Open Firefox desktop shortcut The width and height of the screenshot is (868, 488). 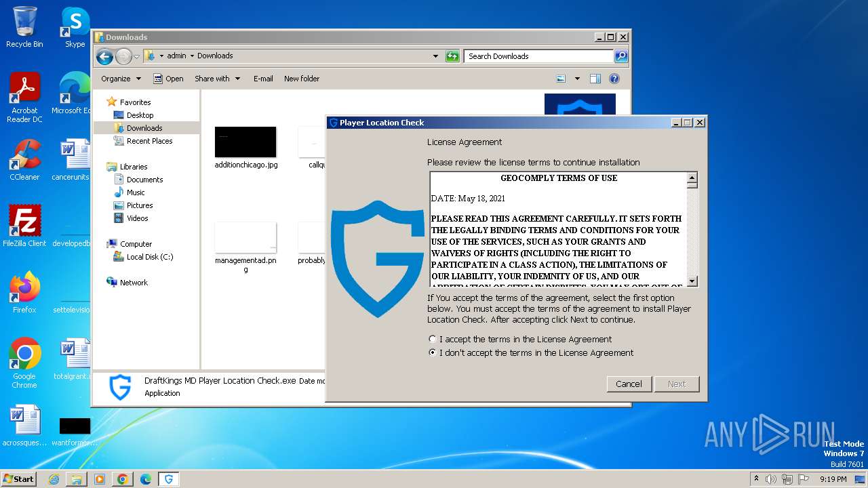click(x=24, y=293)
